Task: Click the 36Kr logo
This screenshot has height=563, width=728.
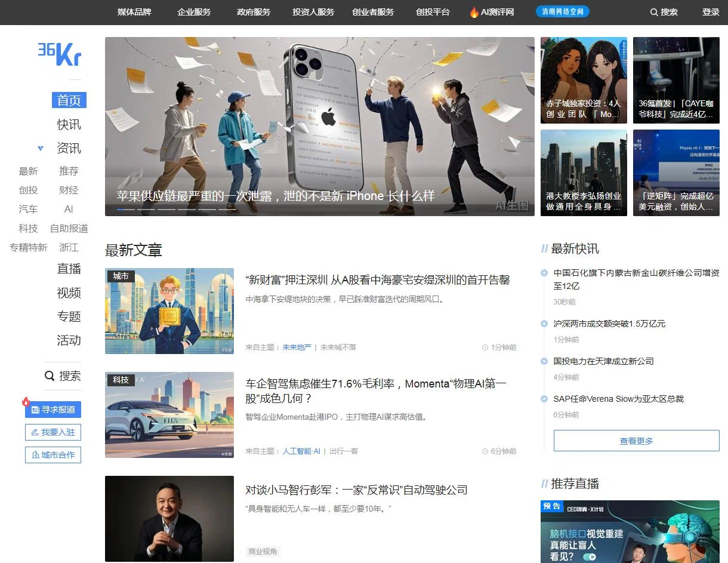Action: tap(59, 53)
